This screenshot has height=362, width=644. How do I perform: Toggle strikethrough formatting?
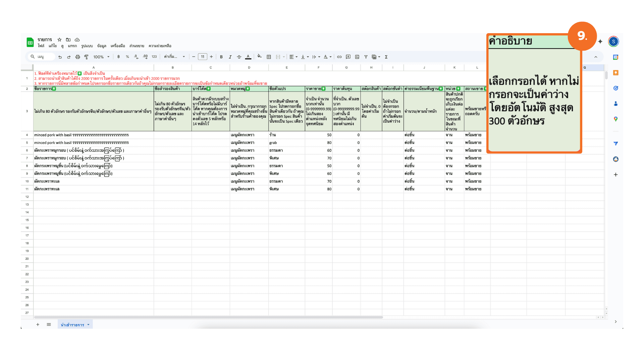(239, 57)
